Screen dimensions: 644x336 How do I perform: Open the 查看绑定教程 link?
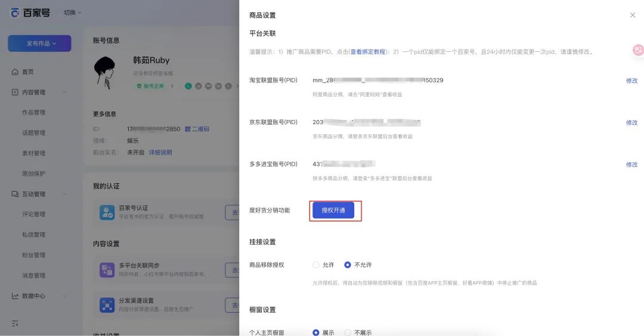(x=367, y=52)
